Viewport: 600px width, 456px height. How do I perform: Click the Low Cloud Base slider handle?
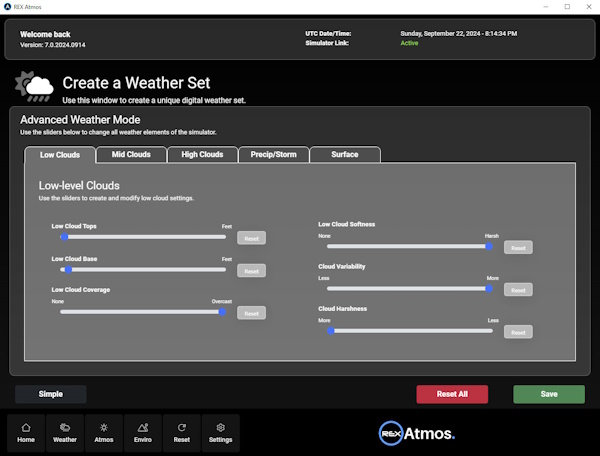pyautogui.click(x=68, y=270)
